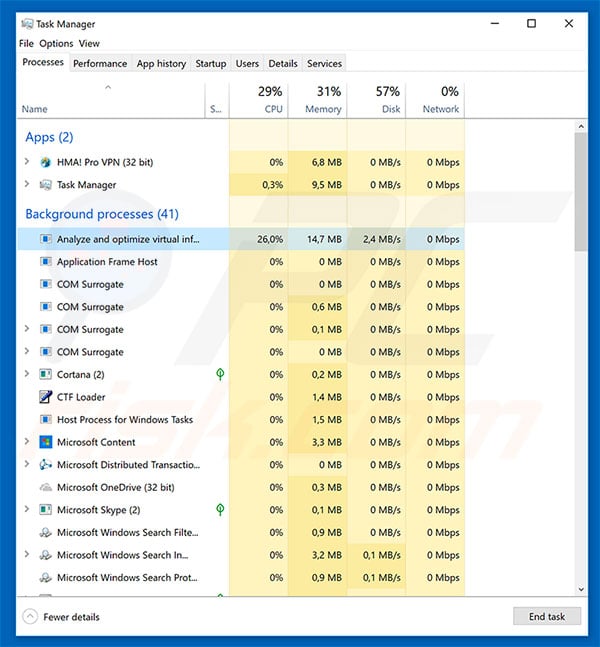Switch to the Performance tab

(100, 64)
